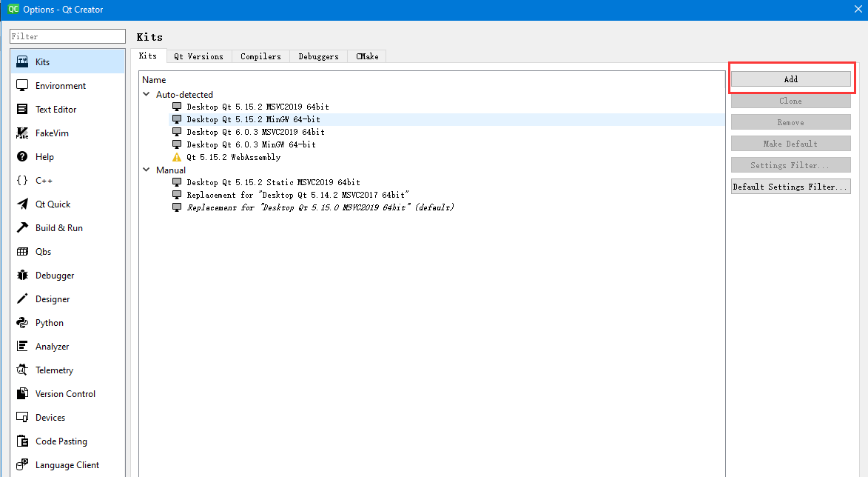Click the Add kit button
The height and width of the screenshot is (477, 868).
coord(790,79)
